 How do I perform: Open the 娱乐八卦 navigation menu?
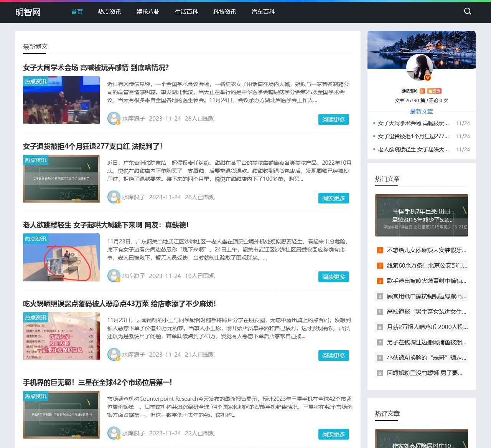coord(148,12)
